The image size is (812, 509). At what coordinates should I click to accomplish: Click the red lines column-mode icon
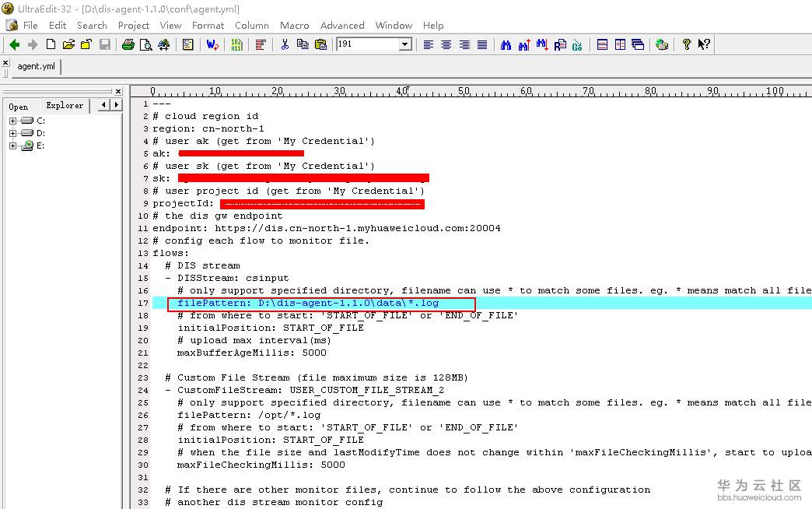tap(261, 44)
